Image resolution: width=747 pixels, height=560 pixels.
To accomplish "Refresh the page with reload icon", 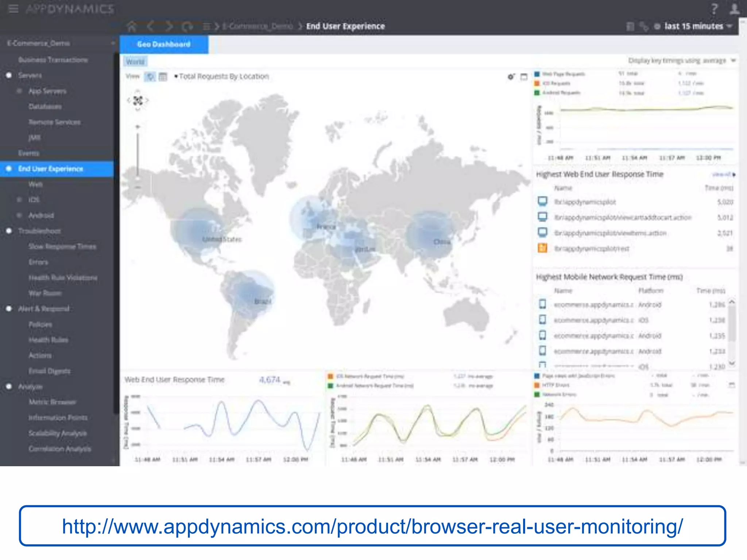I will pos(187,26).
